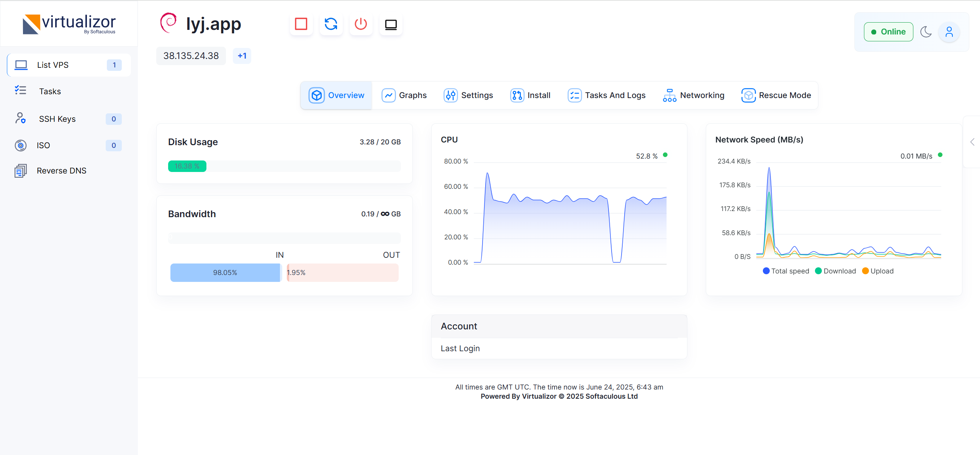Image resolution: width=980 pixels, height=455 pixels.
Task: Click the CPU 52.8 % value
Action: [x=647, y=156]
